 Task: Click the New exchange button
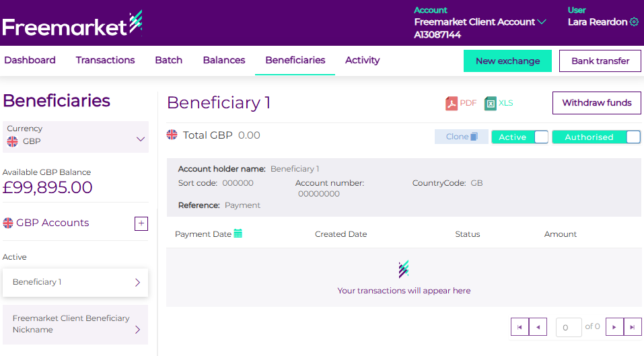pyautogui.click(x=507, y=61)
